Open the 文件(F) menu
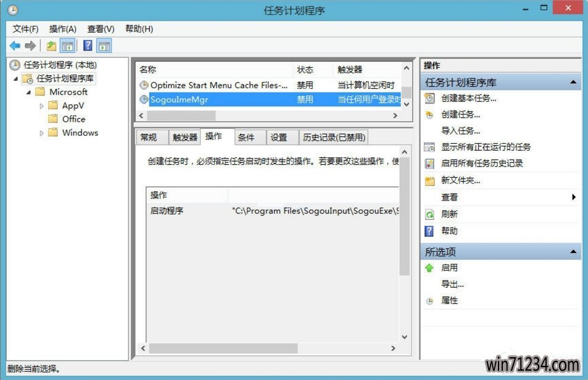The width and height of the screenshot is (588, 380). [25, 29]
